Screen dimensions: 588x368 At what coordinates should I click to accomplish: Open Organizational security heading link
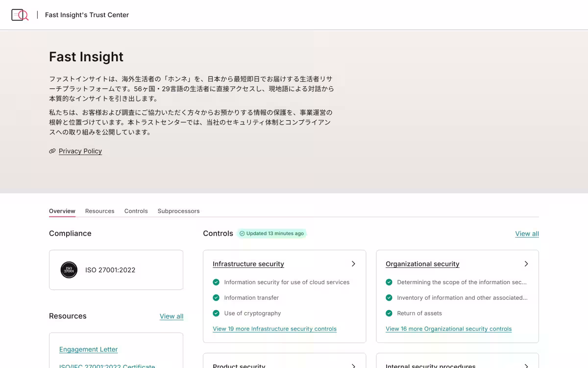422,264
